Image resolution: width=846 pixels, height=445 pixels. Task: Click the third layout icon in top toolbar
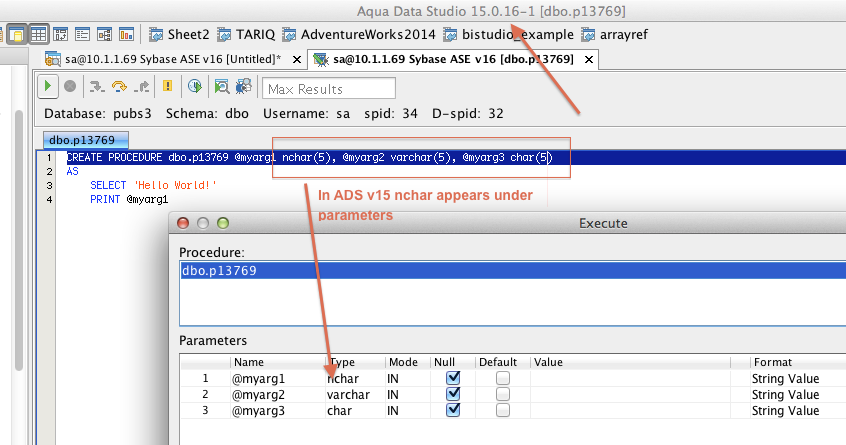pos(60,35)
